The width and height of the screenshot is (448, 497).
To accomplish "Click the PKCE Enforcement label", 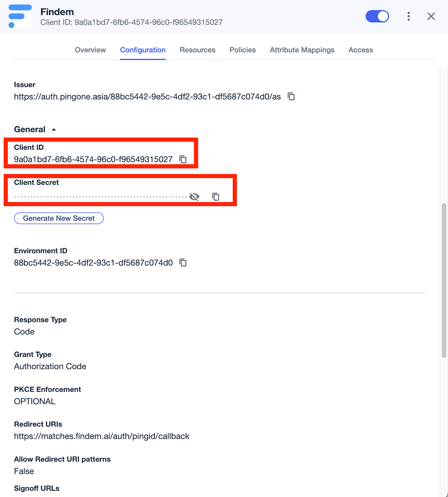I will tap(48, 390).
